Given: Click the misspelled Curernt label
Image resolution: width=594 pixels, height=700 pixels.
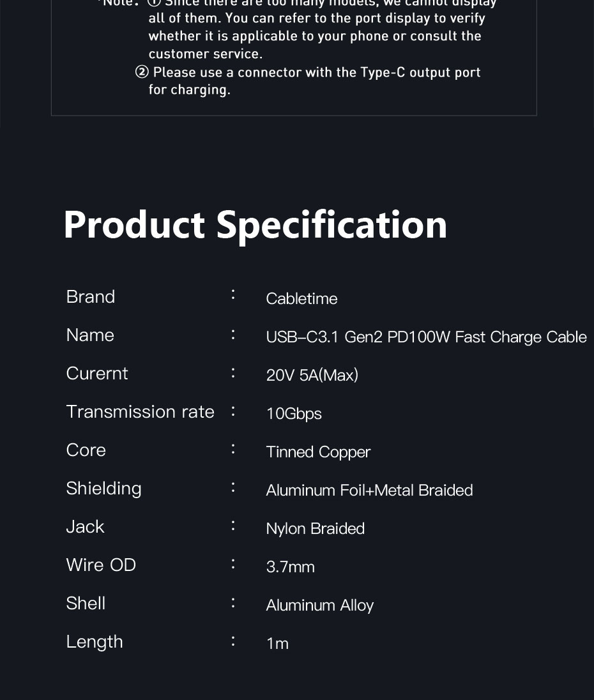Looking at the screenshot, I should click(x=97, y=374).
